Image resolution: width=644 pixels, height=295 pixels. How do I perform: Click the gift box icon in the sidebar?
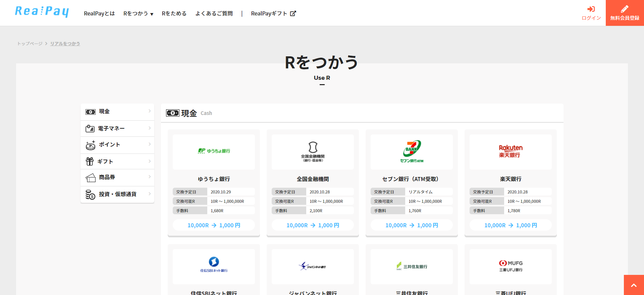(x=90, y=161)
